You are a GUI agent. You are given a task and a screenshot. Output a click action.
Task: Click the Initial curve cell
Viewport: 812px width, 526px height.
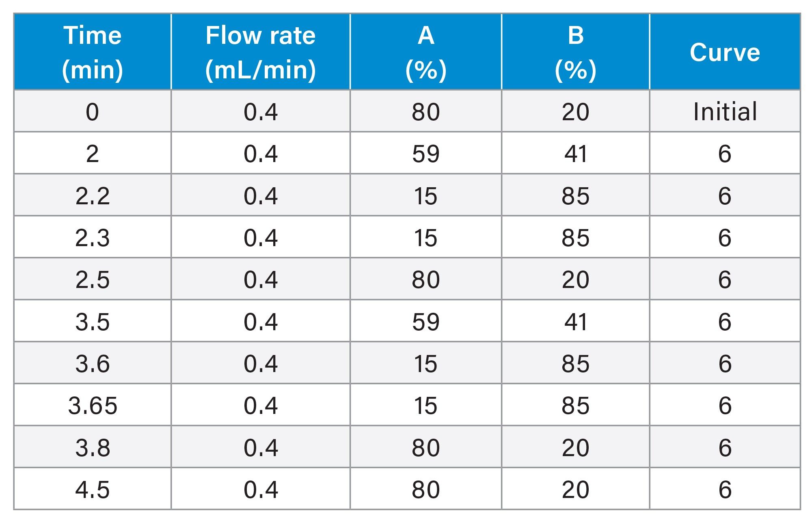[x=725, y=111]
